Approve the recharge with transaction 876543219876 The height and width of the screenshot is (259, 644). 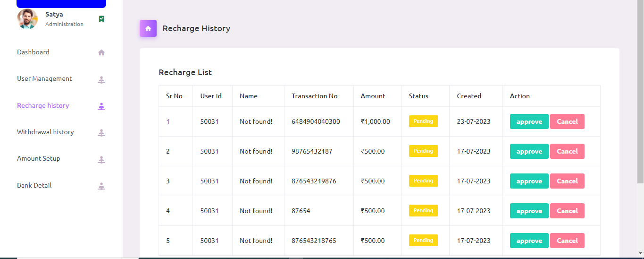(529, 181)
